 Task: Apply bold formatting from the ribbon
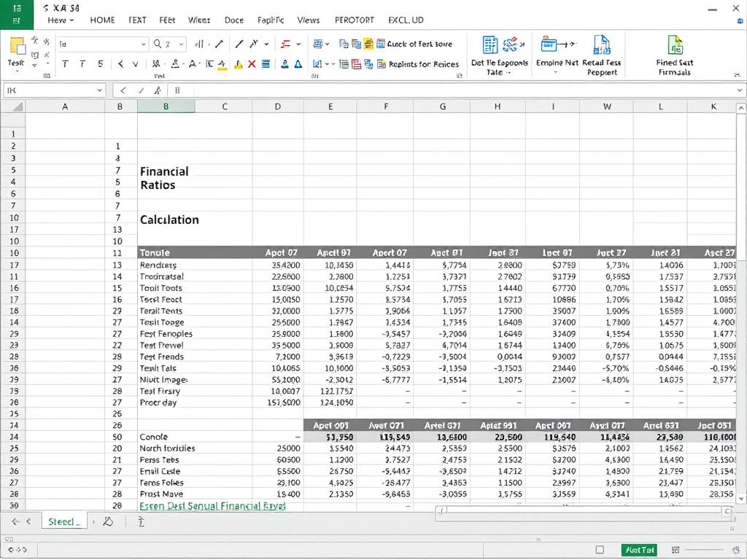[64, 63]
